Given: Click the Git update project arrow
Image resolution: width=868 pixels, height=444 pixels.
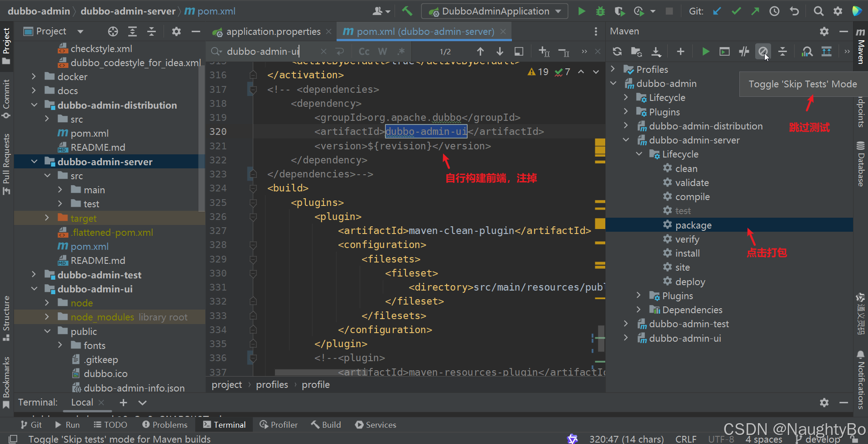Looking at the screenshot, I should [x=717, y=11].
